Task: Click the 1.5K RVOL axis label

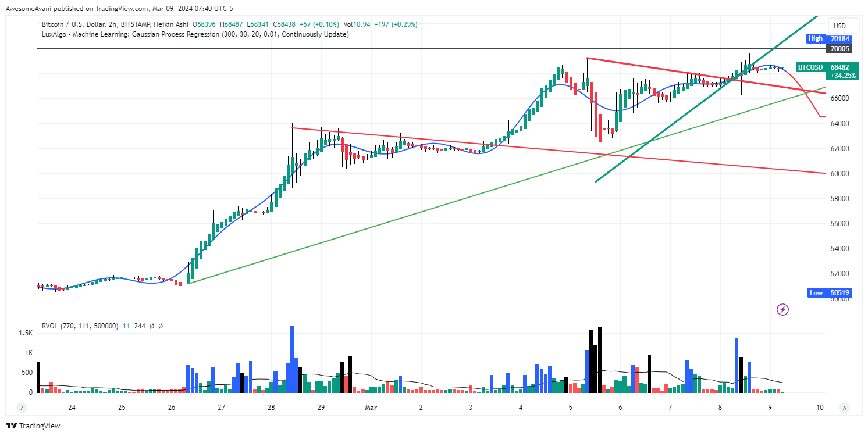Action: point(26,333)
